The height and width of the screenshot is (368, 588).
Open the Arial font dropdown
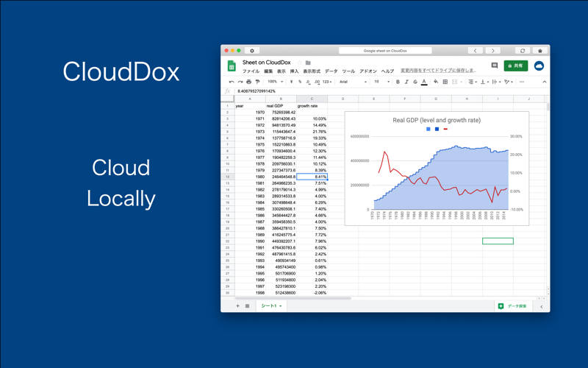(x=353, y=82)
